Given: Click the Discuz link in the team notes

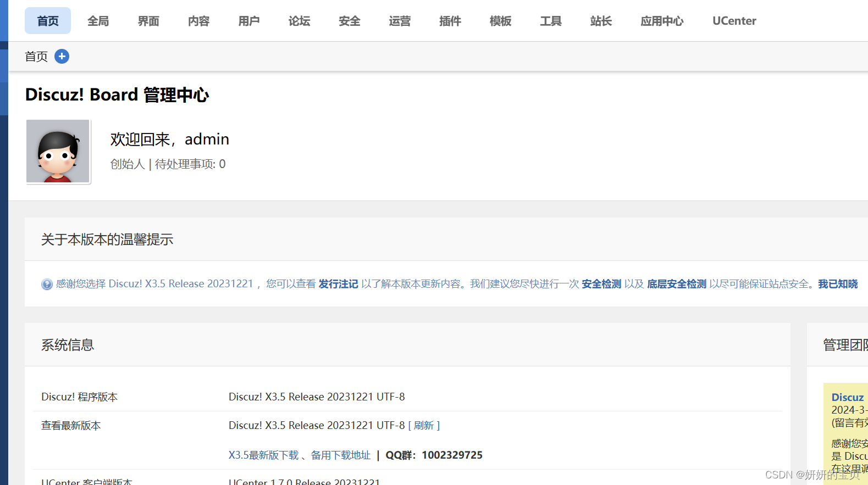Looking at the screenshot, I should [848, 397].
